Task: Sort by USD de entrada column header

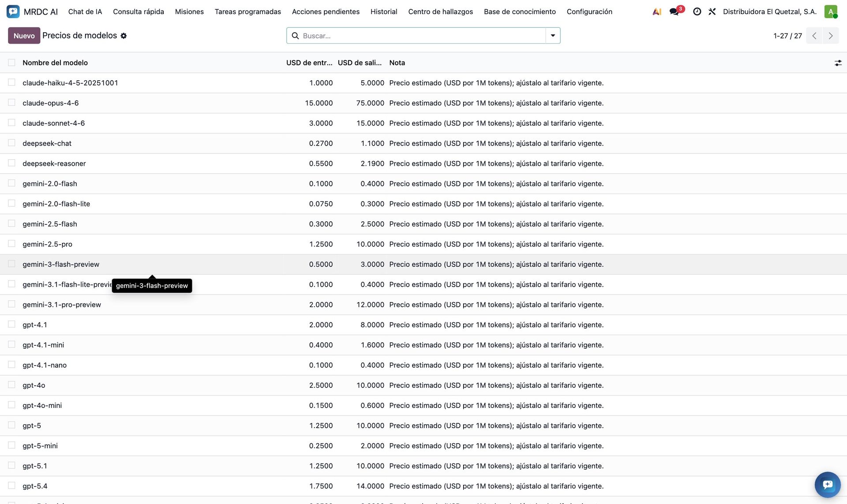Action: 309,63
